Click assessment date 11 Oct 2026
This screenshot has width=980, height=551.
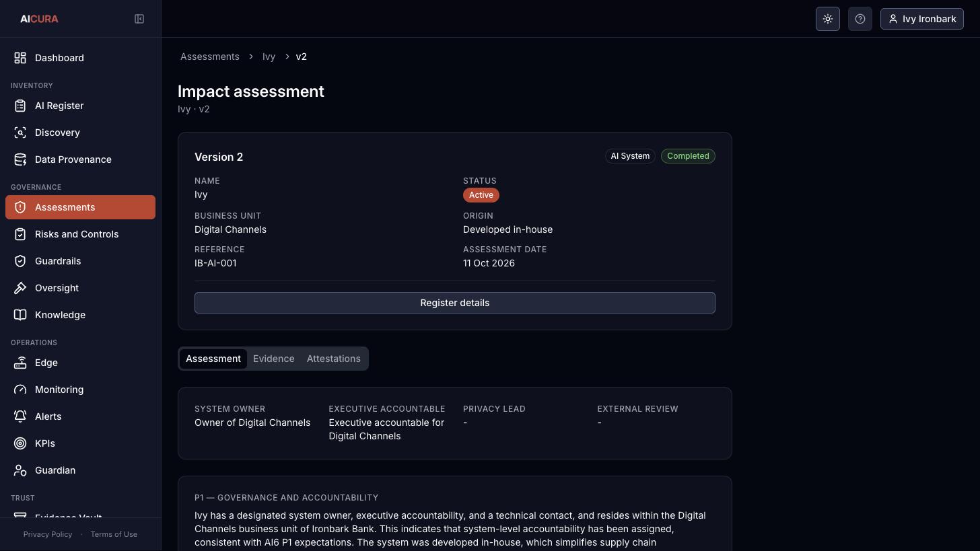click(489, 263)
